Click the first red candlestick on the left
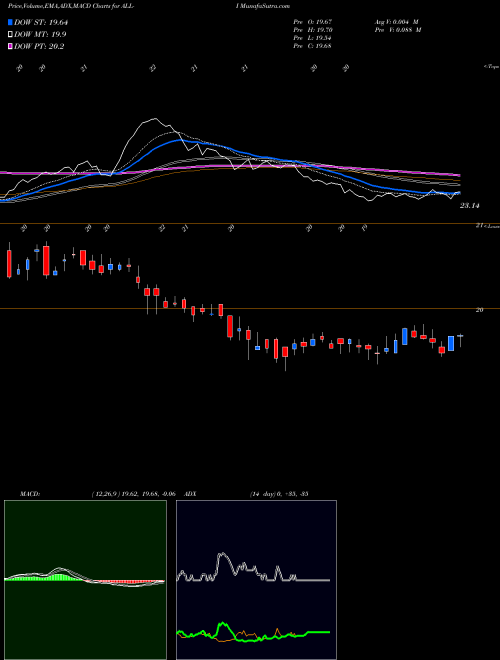This screenshot has width=500, height=660. tap(9, 263)
